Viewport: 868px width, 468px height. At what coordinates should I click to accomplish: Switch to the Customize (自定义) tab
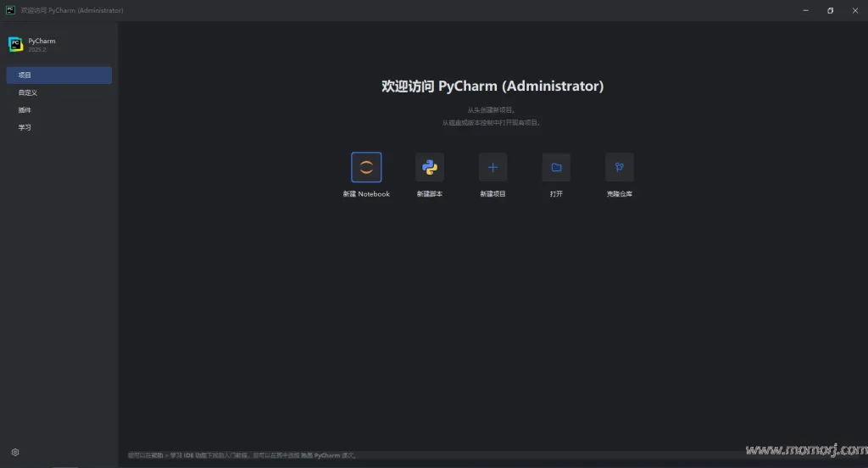point(58,92)
